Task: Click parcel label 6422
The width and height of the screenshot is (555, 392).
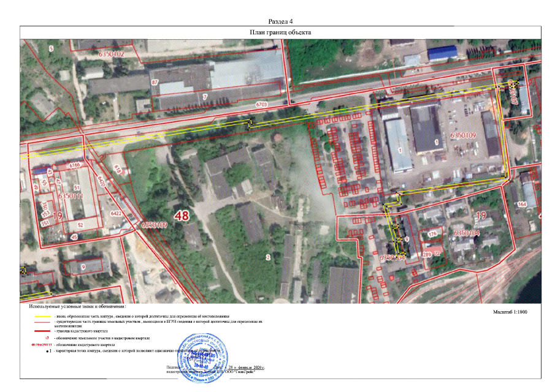Action: tap(116, 214)
